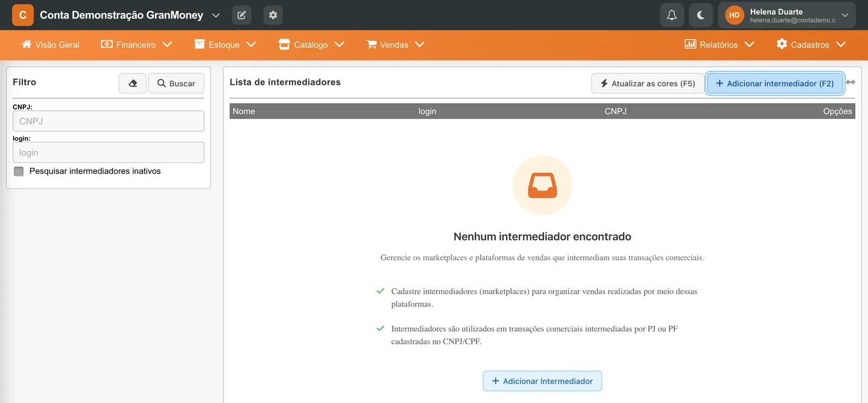868x403 pixels.
Task: Focus the login filter field
Action: [108, 153]
